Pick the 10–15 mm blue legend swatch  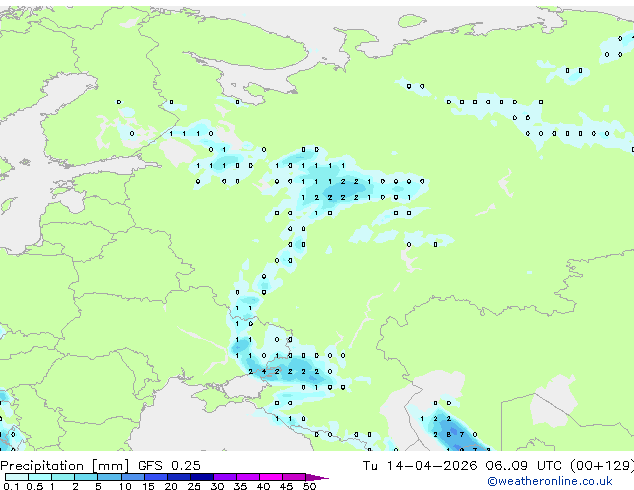tap(132, 477)
